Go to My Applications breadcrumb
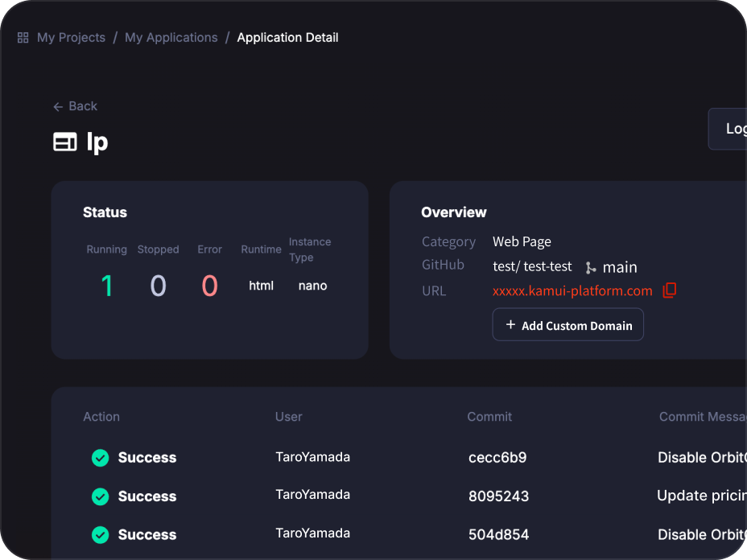Viewport: 747px width, 560px height. click(x=171, y=38)
